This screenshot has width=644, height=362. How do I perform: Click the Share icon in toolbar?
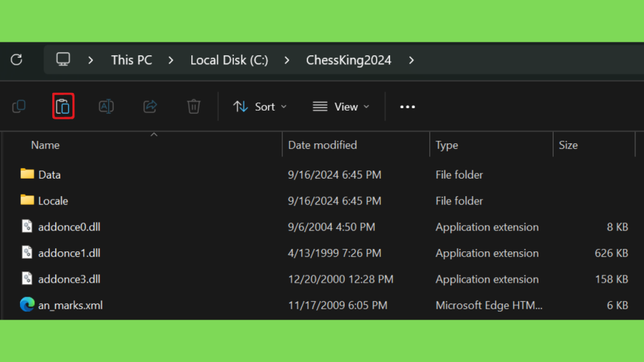tap(150, 107)
